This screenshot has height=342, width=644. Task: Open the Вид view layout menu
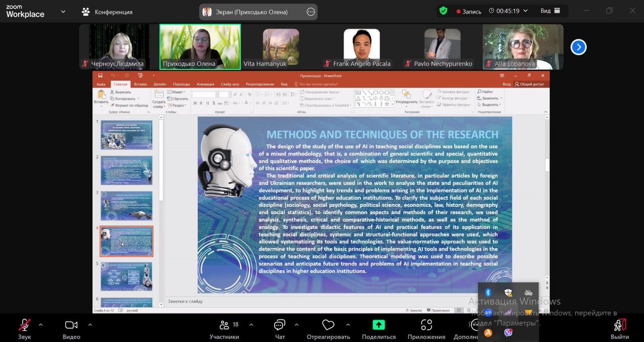(550, 11)
